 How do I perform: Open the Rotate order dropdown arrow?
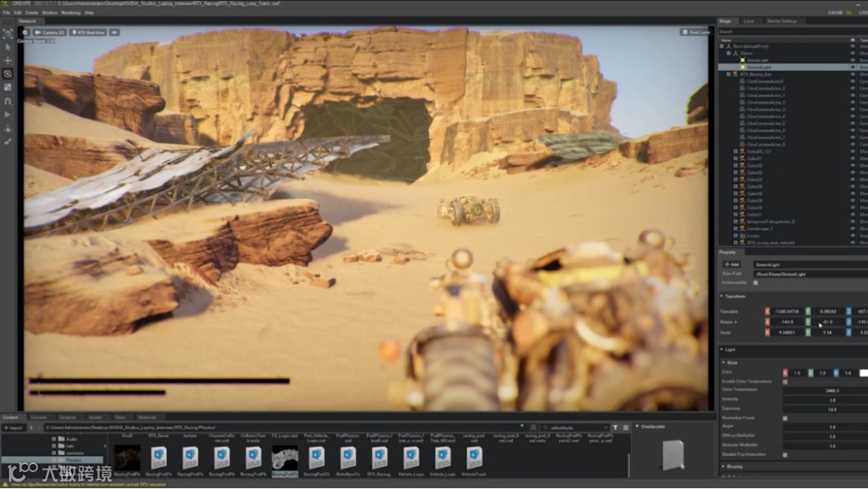pos(735,323)
